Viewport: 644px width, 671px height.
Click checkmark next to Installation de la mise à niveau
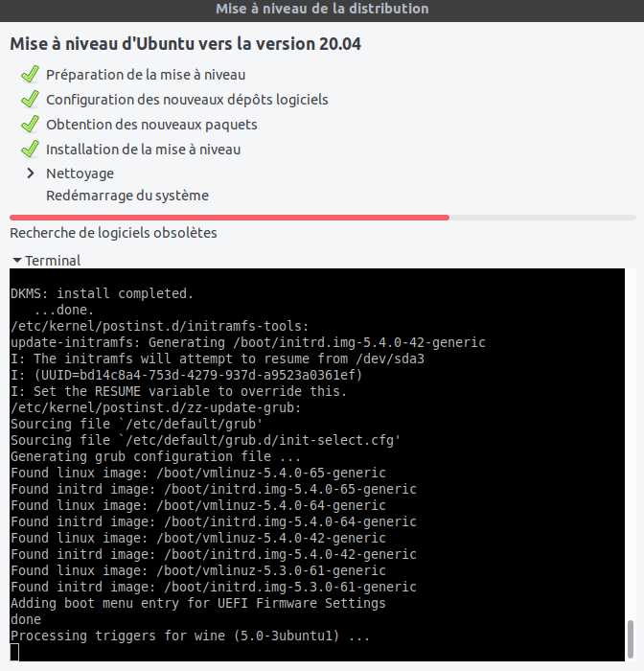tap(29, 150)
